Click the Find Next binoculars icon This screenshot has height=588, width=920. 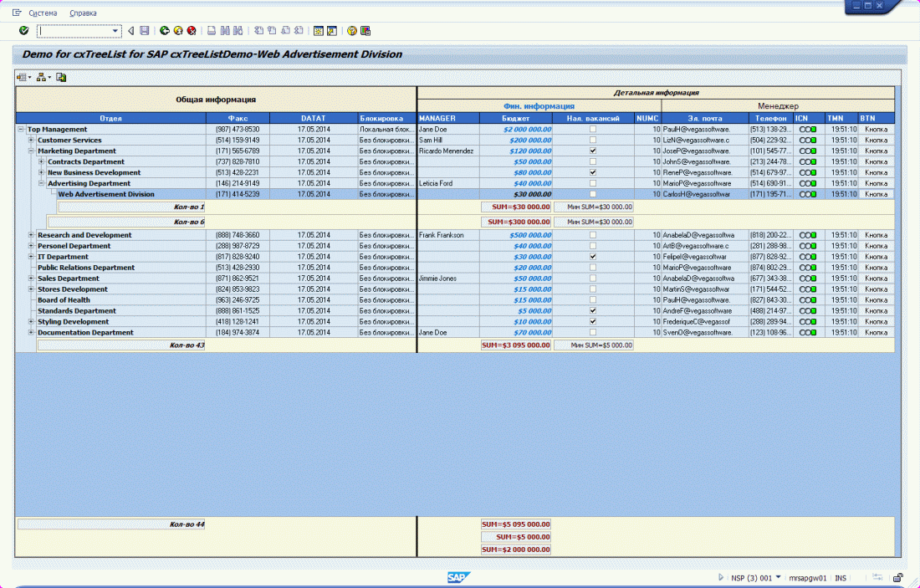point(238,30)
